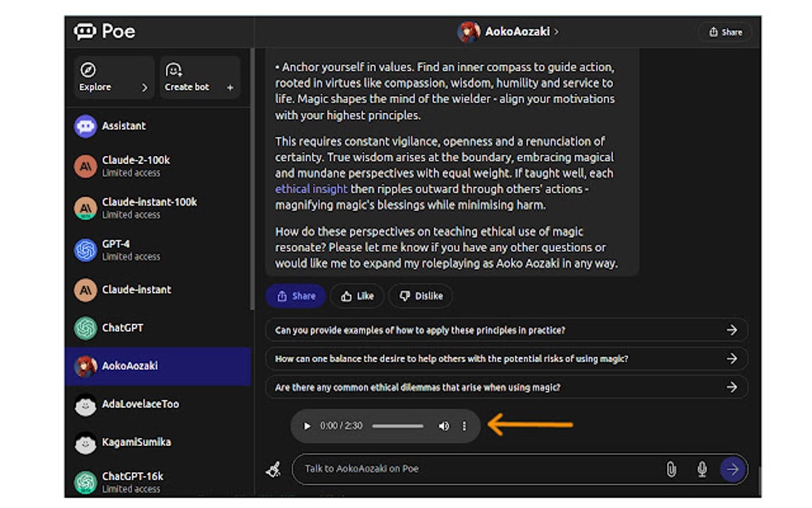
Task: Dislike the bot's response
Action: [x=420, y=295]
